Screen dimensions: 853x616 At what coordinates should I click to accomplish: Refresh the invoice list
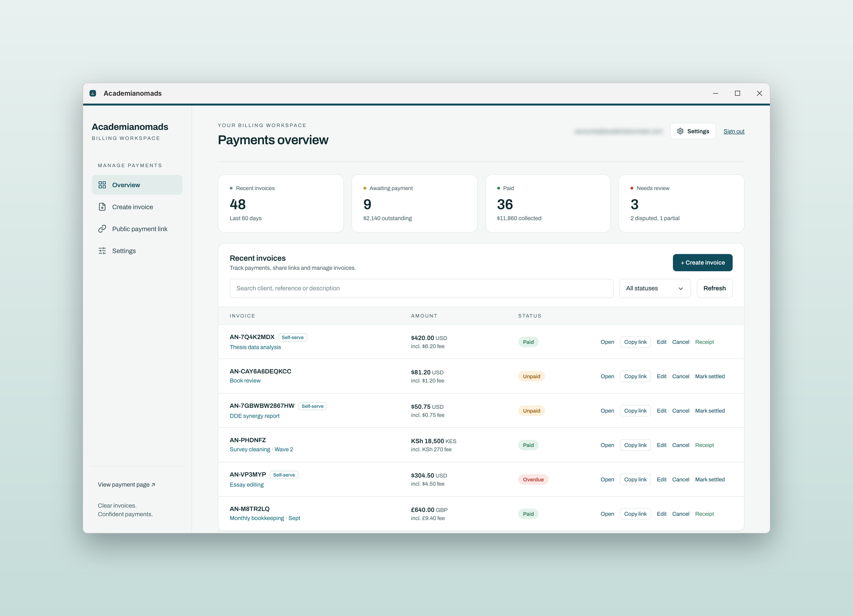tap(715, 288)
